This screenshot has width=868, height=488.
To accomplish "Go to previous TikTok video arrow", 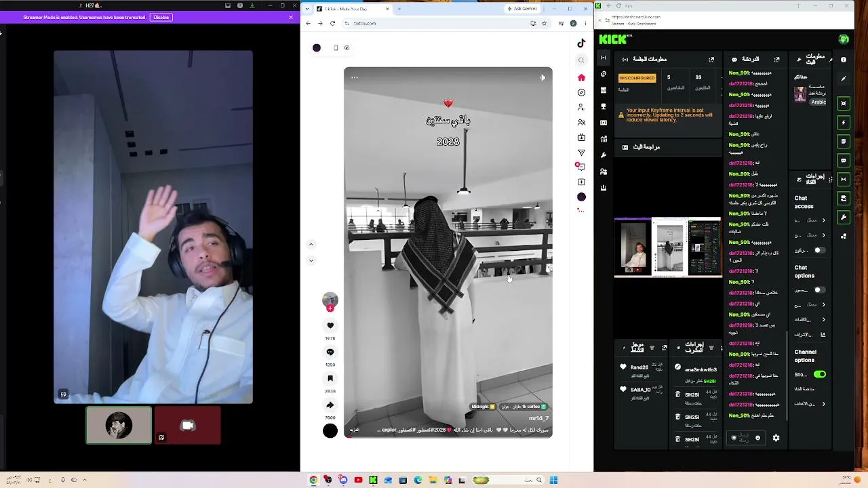I will (x=311, y=244).
